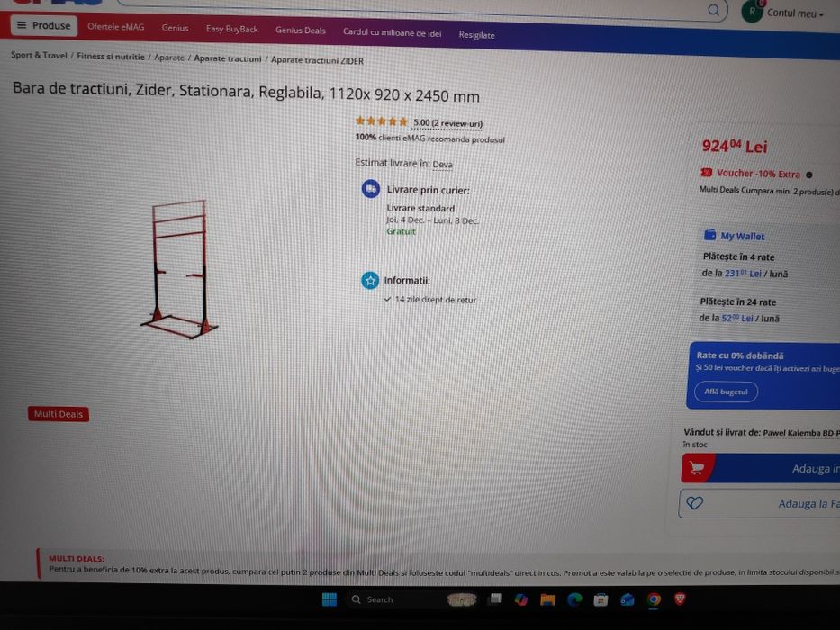This screenshot has width=840, height=630.
Task: Open the Produse hamburger menu
Action: click(x=44, y=25)
